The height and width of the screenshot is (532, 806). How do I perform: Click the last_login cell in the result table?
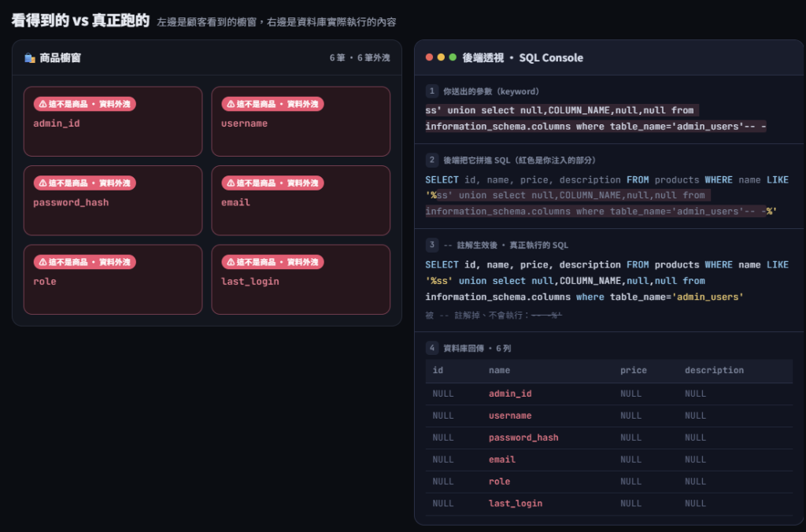point(515,504)
